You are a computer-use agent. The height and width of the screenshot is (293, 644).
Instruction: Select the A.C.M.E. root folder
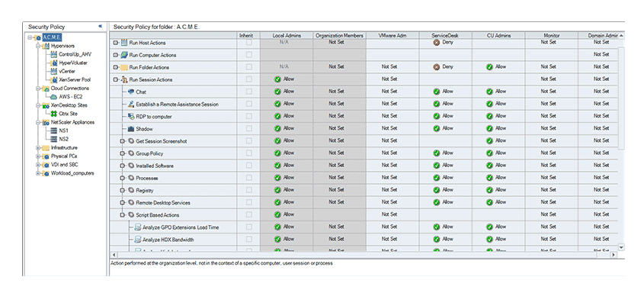[52, 37]
